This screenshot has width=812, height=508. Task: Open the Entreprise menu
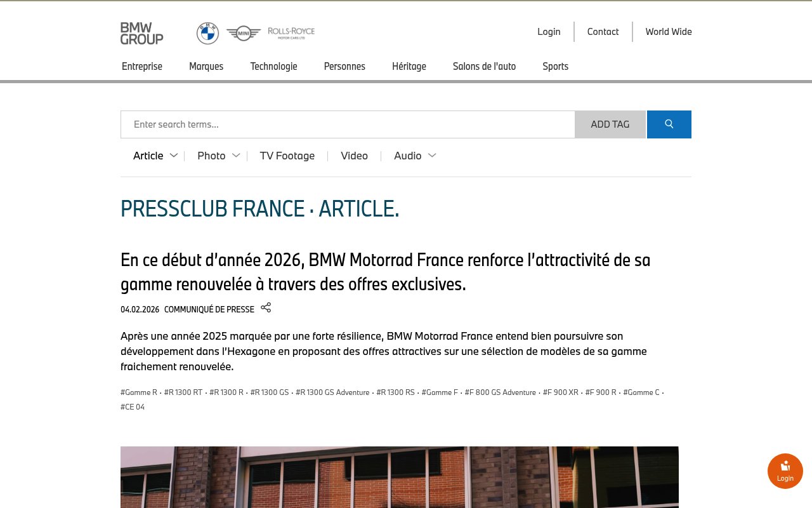pyautogui.click(x=142, y=66)
